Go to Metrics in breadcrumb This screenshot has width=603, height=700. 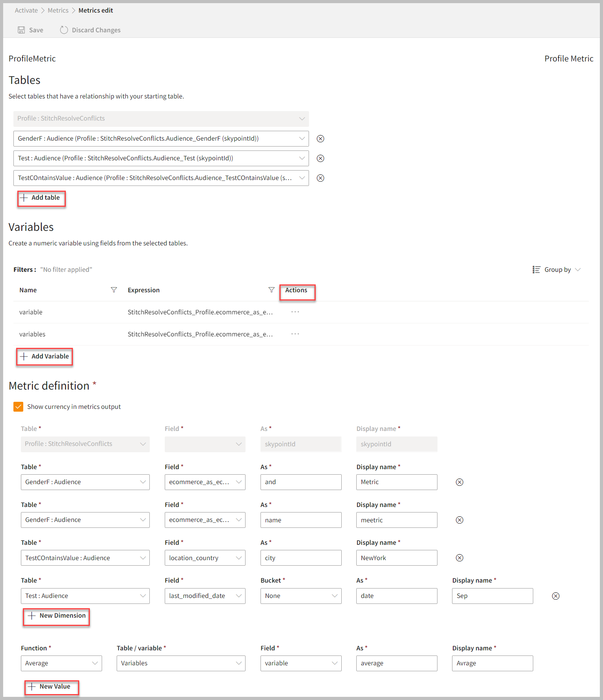coord(58,10)
